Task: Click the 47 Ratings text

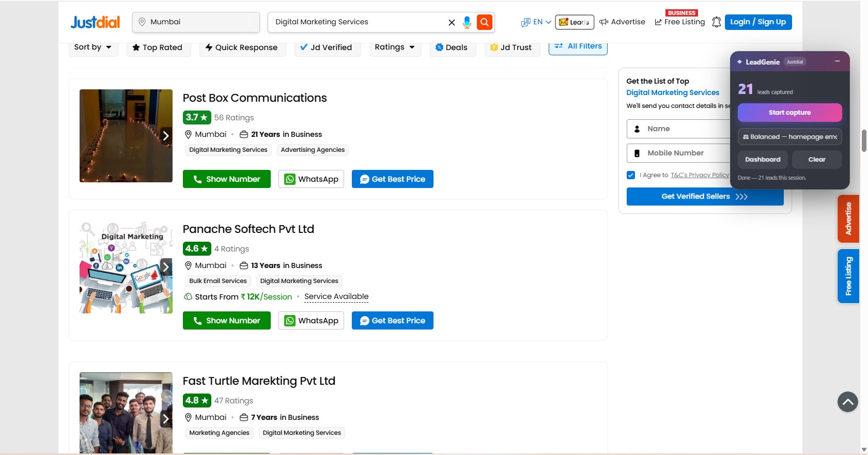Action: (234, 401)
